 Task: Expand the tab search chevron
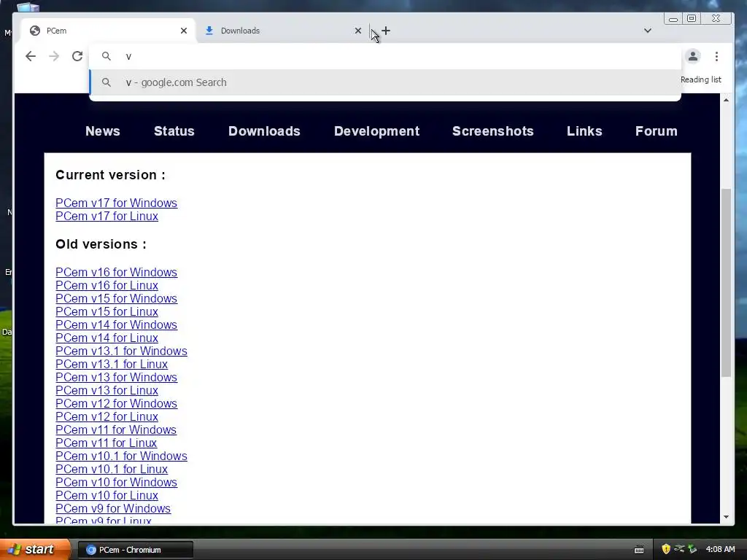click(x=648, y=31)
